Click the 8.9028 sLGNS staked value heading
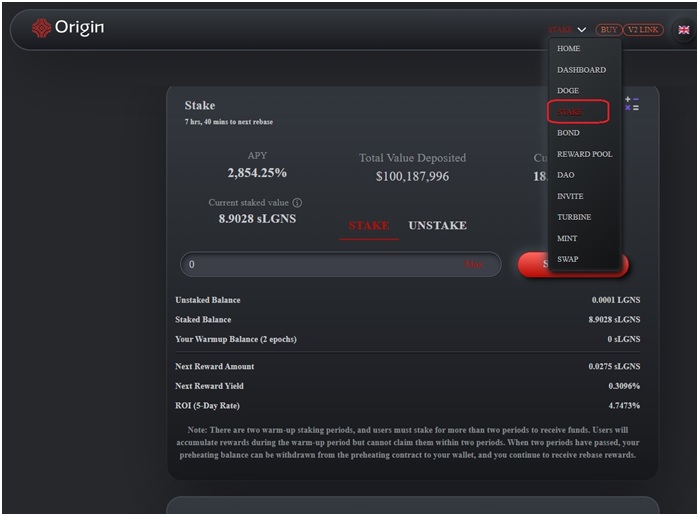The height and width of the screenshot is (514, 698). (x=257, y=219)
